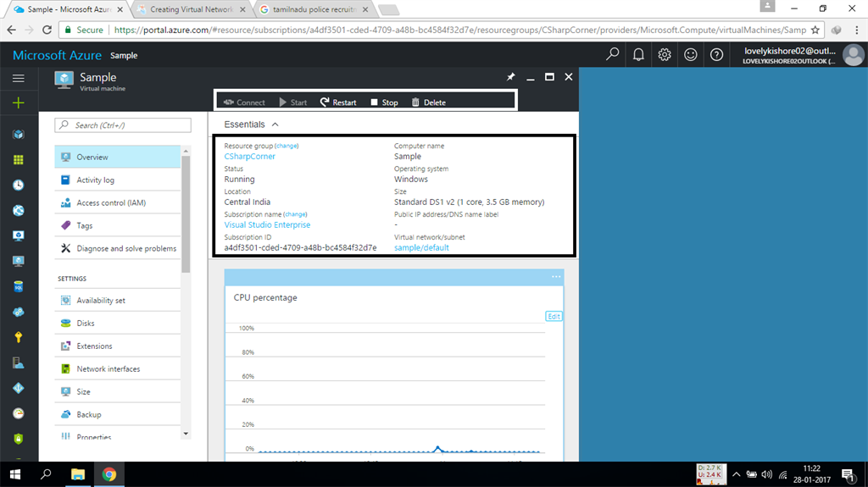This screenshot has height=487, width=868.
Task: Click the taskbar search magnifier
Action: click(46, 474)
